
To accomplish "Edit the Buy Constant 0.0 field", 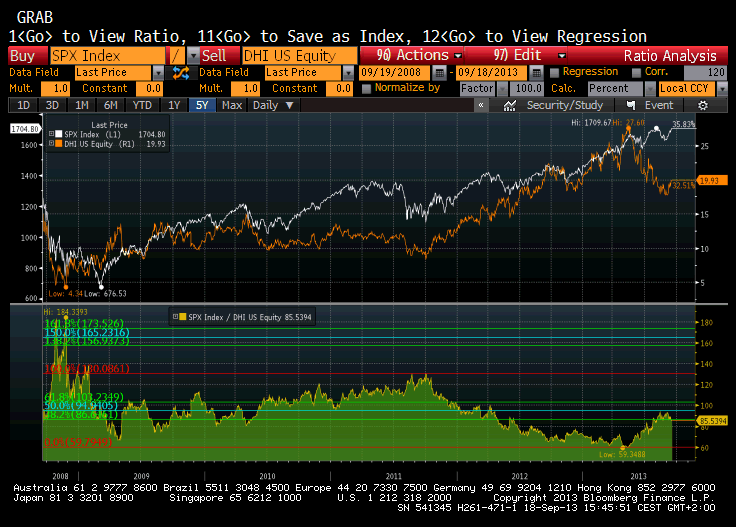I will pos(150,89).
